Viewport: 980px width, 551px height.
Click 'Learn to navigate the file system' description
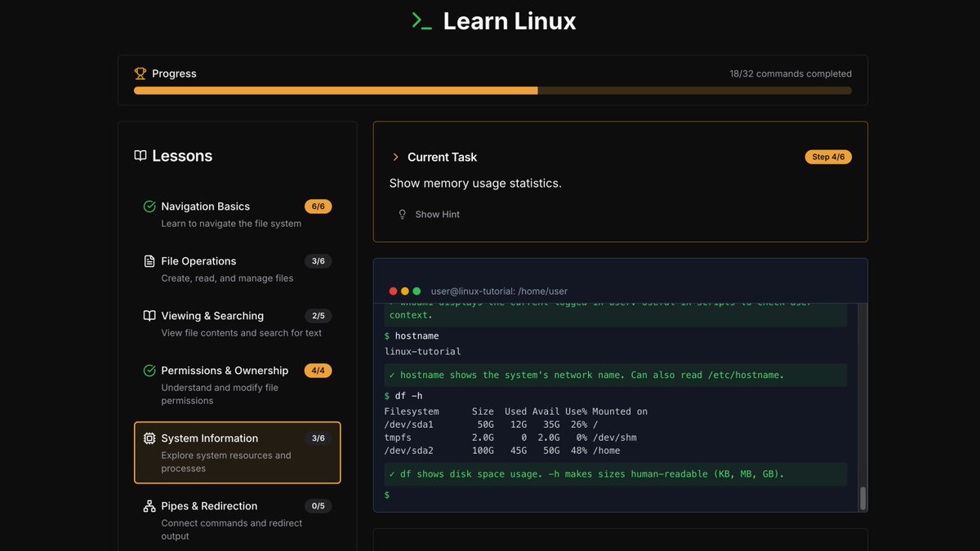click(x=231, y=224)
